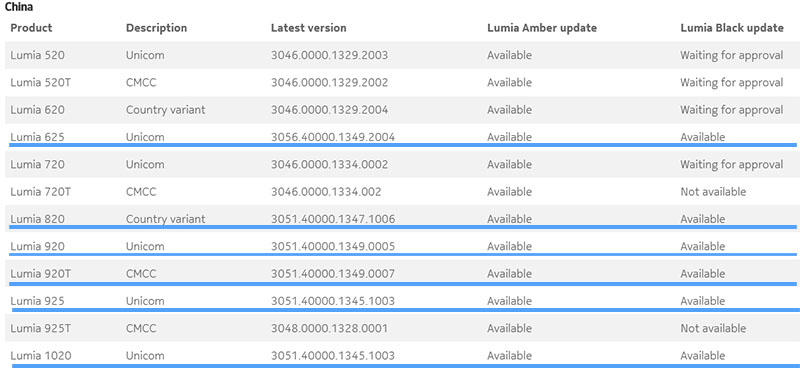Click Lumia 925T Amber update Available status
The height and width of the screenshot is (376, 800).
510,329
